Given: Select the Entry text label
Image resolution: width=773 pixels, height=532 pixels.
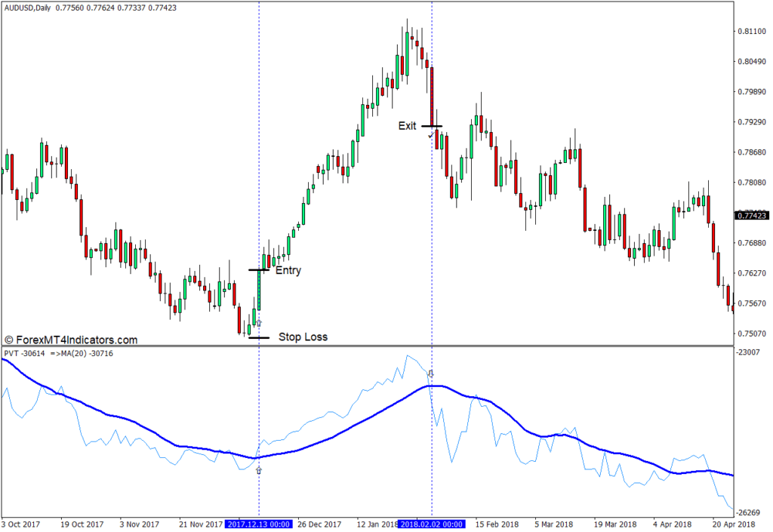Looking at the screenshot, I should pos(288,270).
